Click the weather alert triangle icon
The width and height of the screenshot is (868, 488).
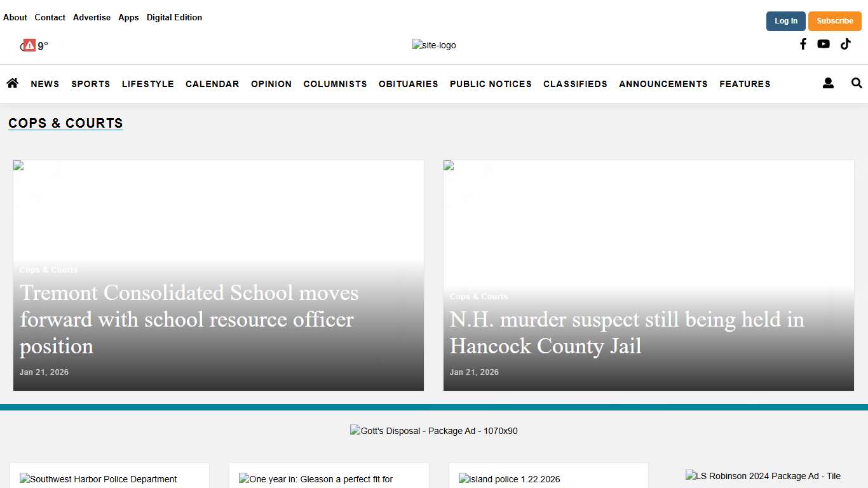click(29, 44)
